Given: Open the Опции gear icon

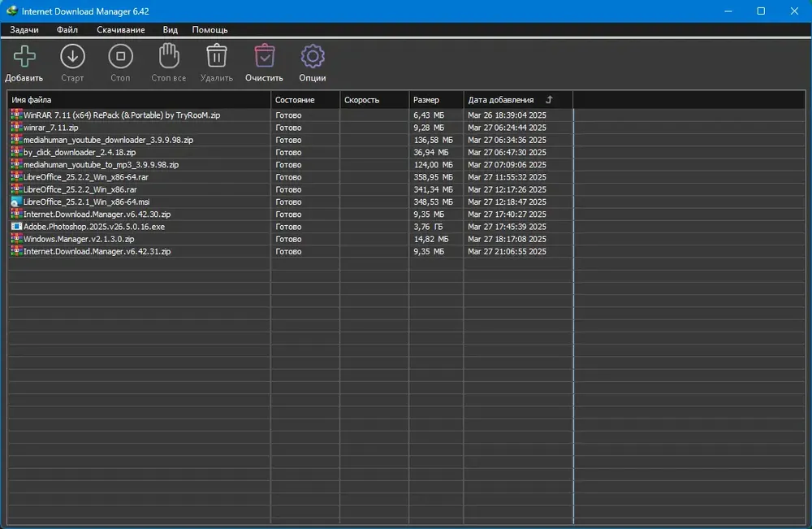Looking at the screenshot, I should (x=313, y=56).
